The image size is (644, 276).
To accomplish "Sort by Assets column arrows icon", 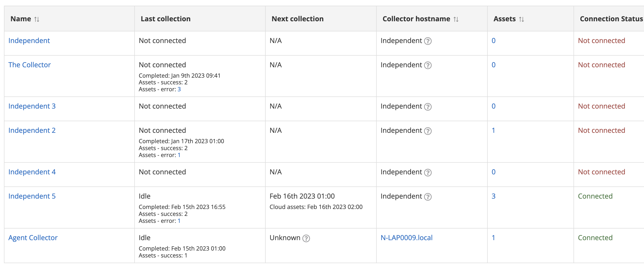I will click(521, 19).
